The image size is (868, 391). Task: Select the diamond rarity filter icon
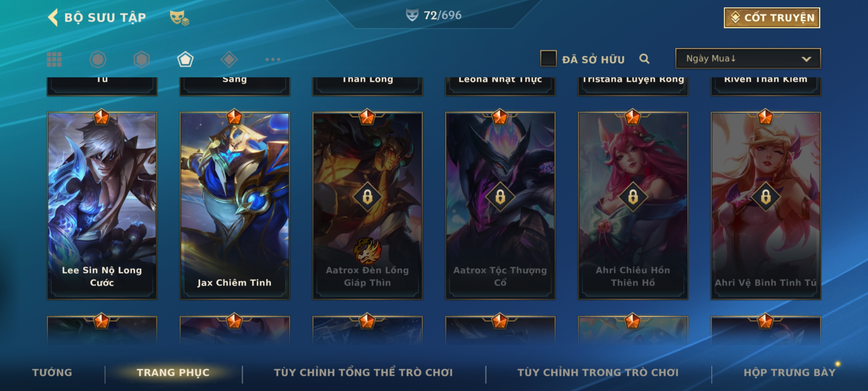pos(229,59)
